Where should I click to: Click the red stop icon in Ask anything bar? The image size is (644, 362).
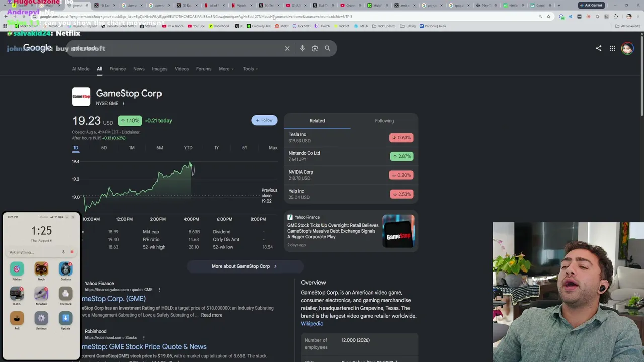pyautogui.click(x=72, y=252)
